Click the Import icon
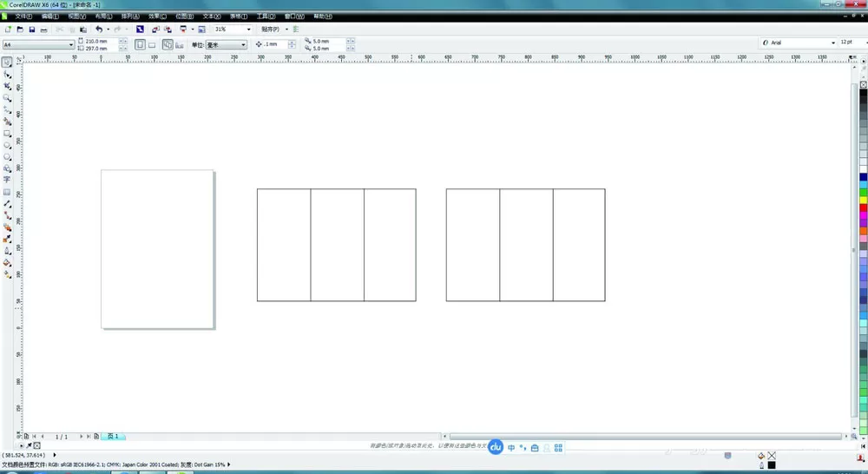The width and height of the screenshot is (868, 474). coord(155,30)
